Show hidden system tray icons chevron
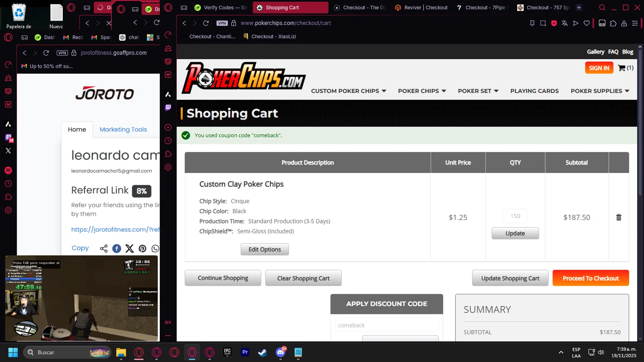Screen dimensions: 644x362 click(x=561, y=353)
